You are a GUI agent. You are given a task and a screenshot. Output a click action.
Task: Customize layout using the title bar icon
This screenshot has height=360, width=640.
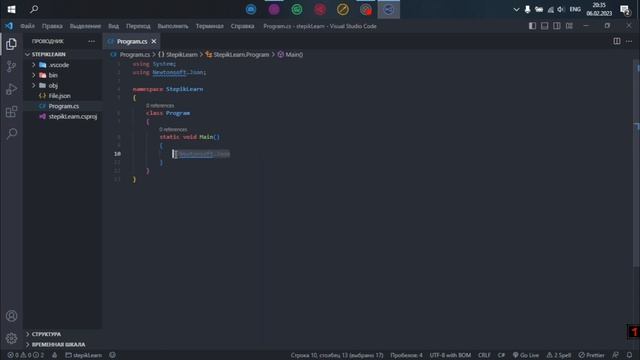[569, 26]
